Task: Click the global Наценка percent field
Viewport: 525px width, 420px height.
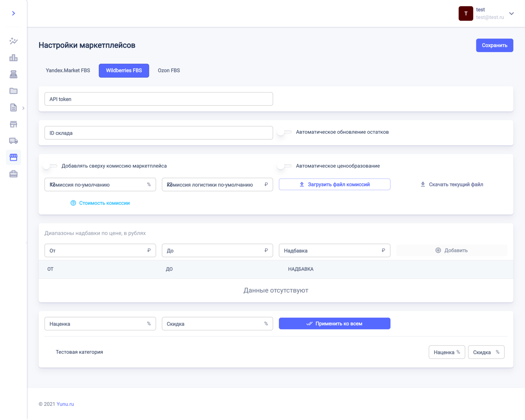Action: (100, 324)
